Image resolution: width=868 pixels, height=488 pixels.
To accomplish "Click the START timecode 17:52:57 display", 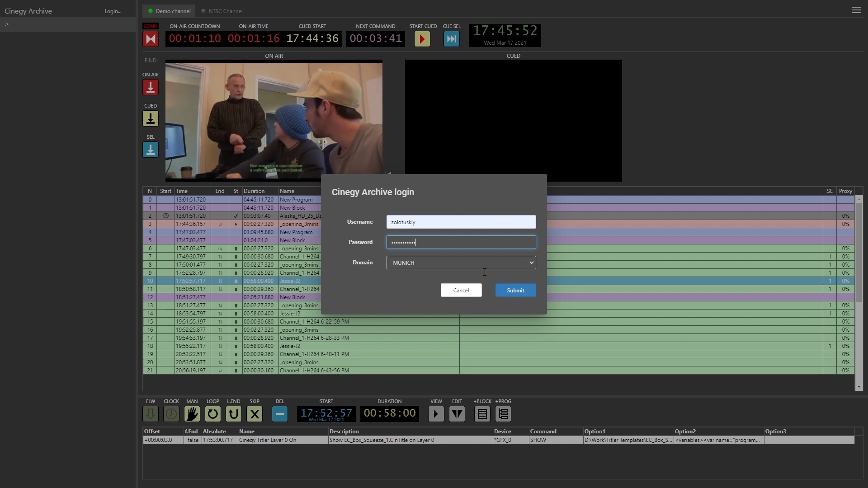I will [326, 413].
